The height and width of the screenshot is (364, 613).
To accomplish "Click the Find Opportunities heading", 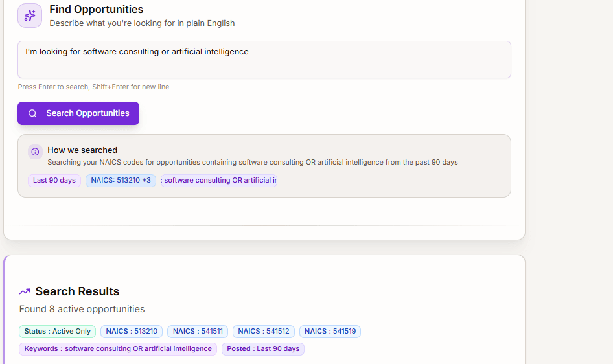I will pyautogui.click(x=97, y=10).
